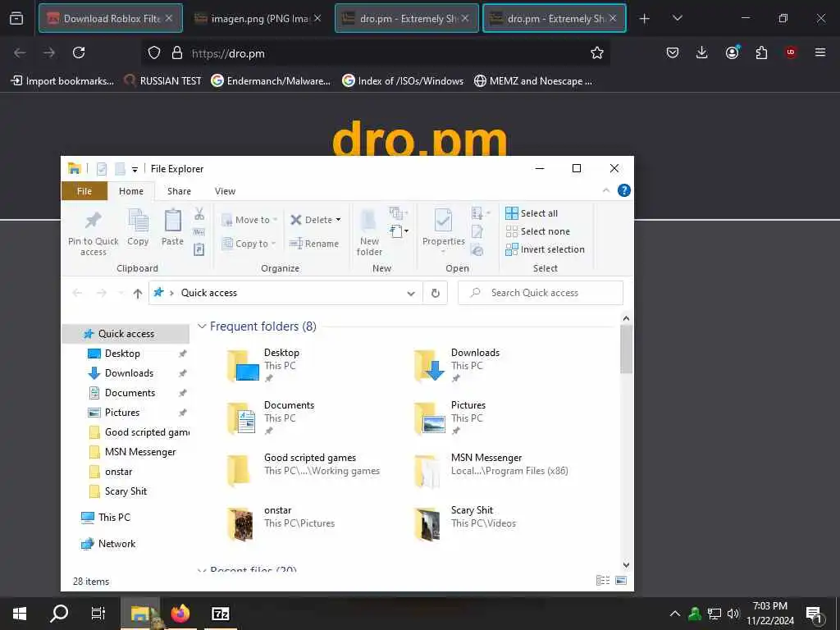The image size is (840, 630).
Task: Click the File Explorer vertical scrollbar thumb
Action: pyautogui.click(x=626, y=349)
